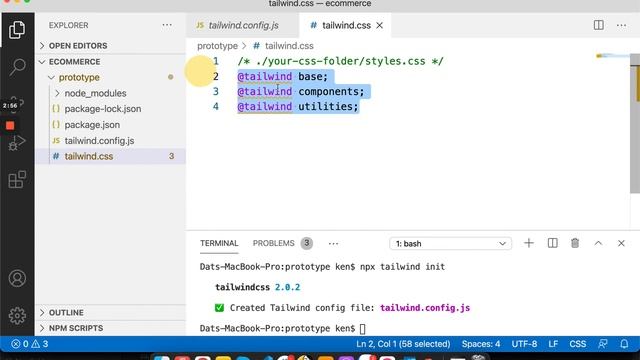Screen dimensions: 640x360
Task: Click the tailwind.config.js link in terminal
Action: (x=425, y=308)
